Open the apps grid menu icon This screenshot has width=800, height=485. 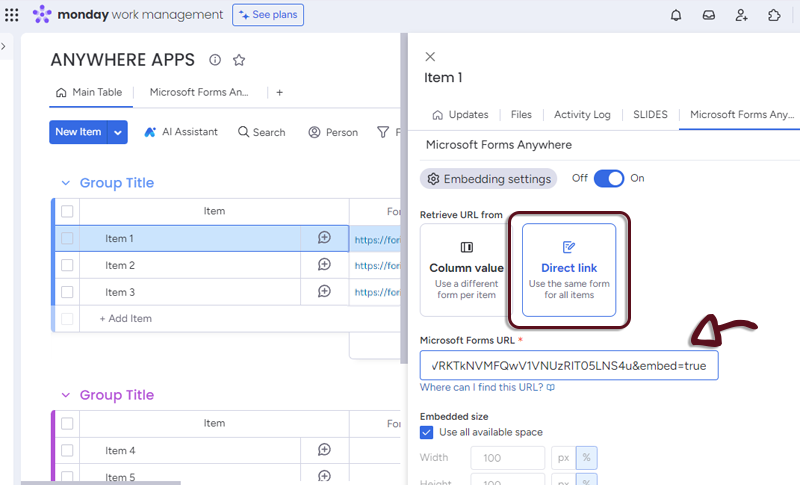(x=12, y=15)
